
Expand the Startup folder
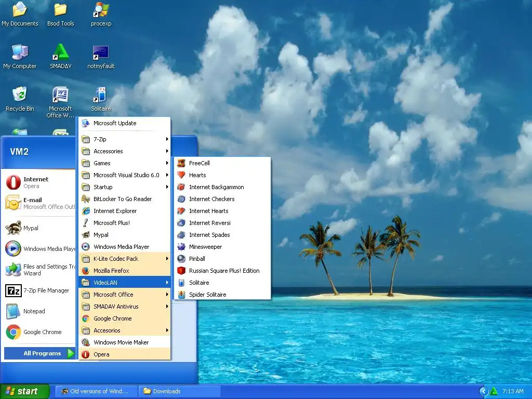point(125,187)
